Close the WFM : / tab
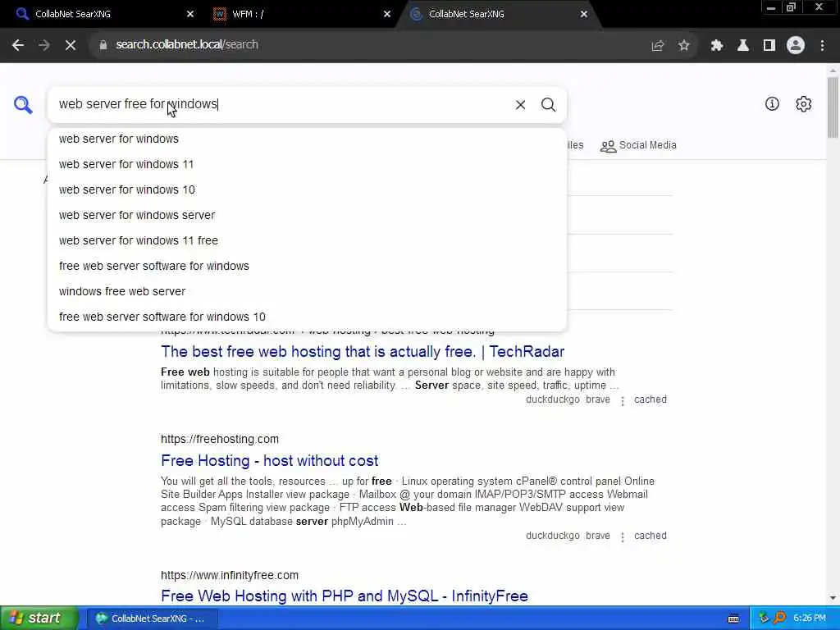The image size is (840, 630). click(387, 14)
